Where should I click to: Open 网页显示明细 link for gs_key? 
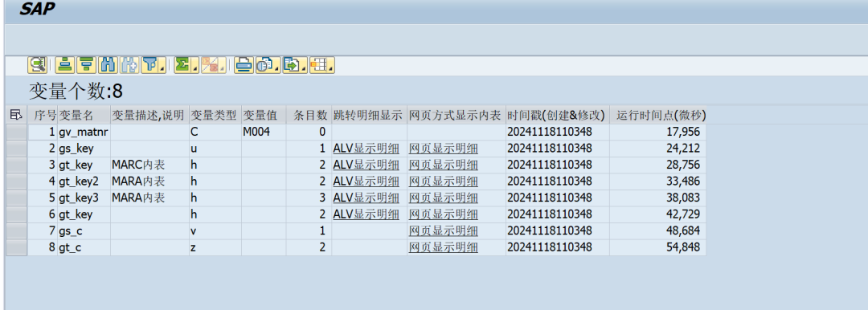(x=444, y=149)
